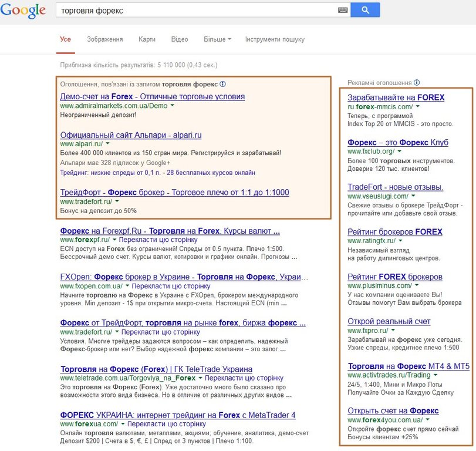
Task: Open sidebar ad 'Зарабатывайте на FOREX'
Action: [396, 97]
